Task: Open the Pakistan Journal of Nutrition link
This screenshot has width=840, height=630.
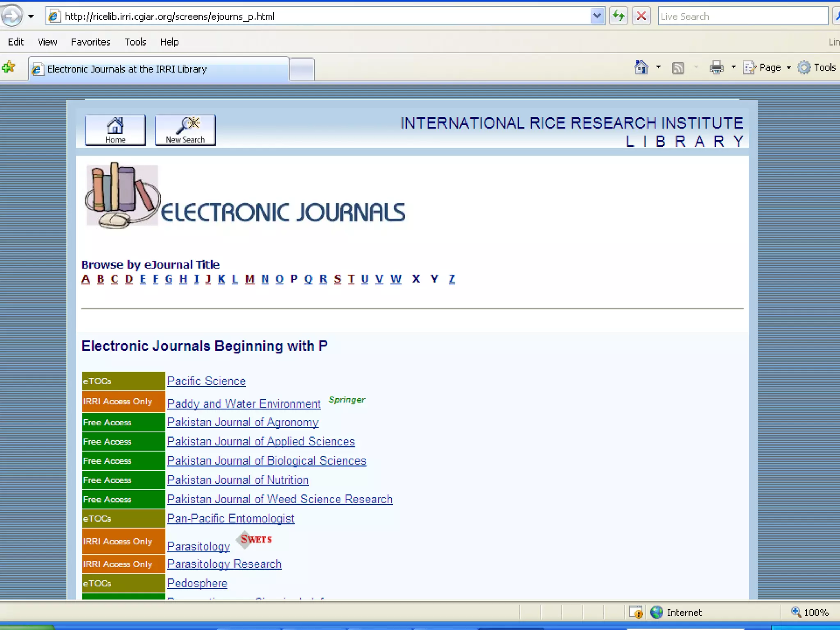Action: coord(237,480)
